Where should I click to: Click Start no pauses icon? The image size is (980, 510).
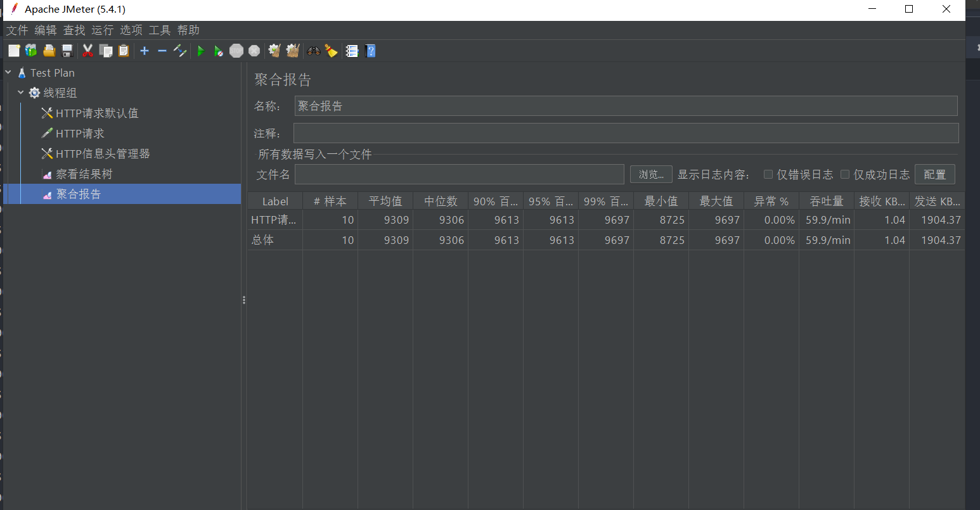click(218, 51)
